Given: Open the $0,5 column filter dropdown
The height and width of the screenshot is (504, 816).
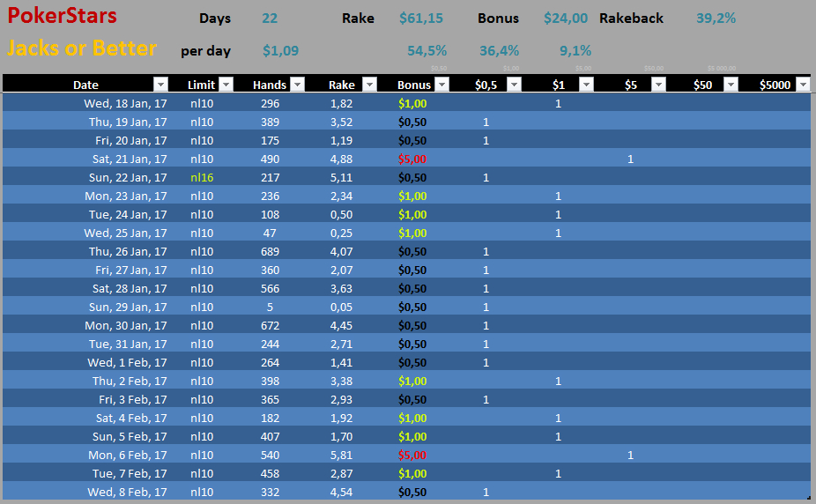Looking at the screenshot, I should coord(514,85).
